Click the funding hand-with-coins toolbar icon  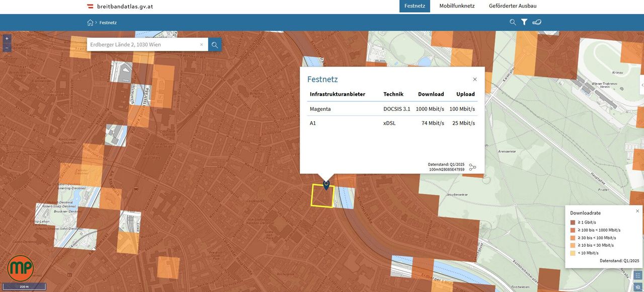[x=537, y=22]
